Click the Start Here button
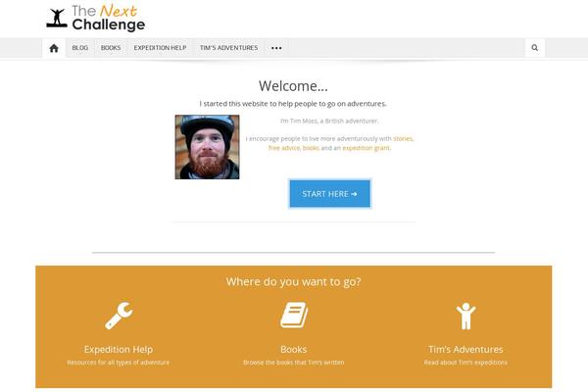Viewport: 588px width, 392px height. click(329, 194)
